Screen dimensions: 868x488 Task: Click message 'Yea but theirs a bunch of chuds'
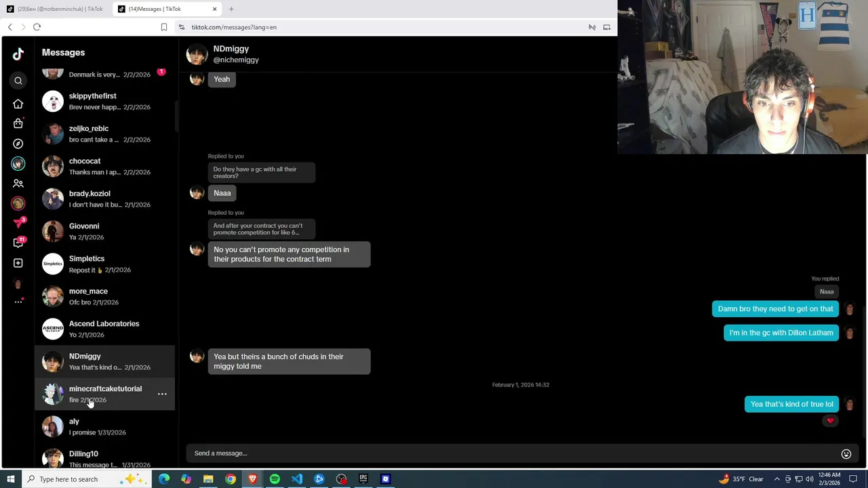click(289, 361)
